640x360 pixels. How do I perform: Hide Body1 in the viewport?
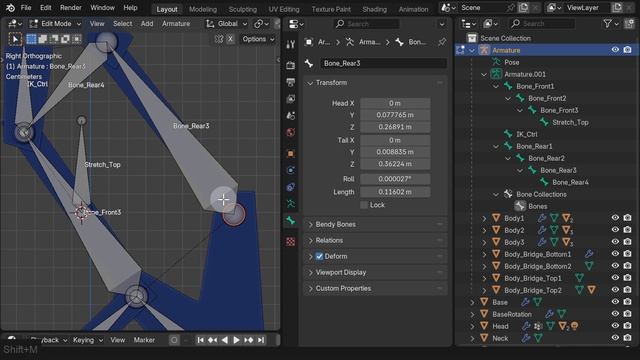615,218
